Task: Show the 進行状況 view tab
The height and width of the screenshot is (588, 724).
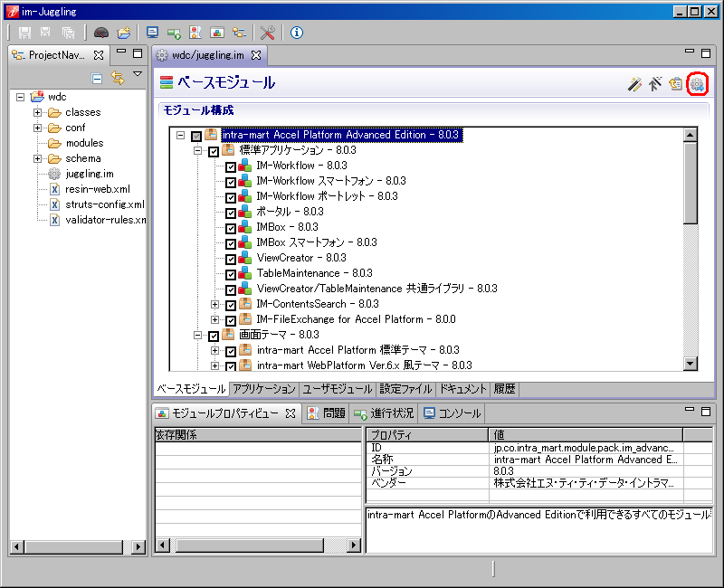Action: point(384,413)
